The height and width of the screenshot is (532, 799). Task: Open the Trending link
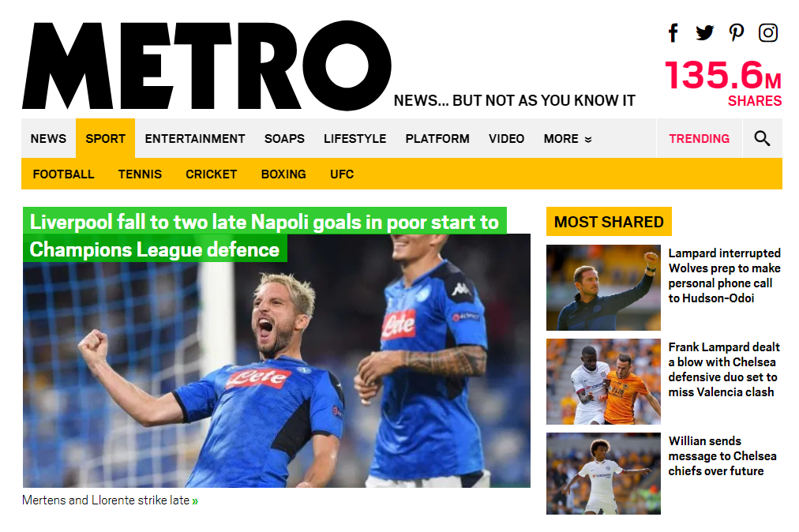point(700,139)
